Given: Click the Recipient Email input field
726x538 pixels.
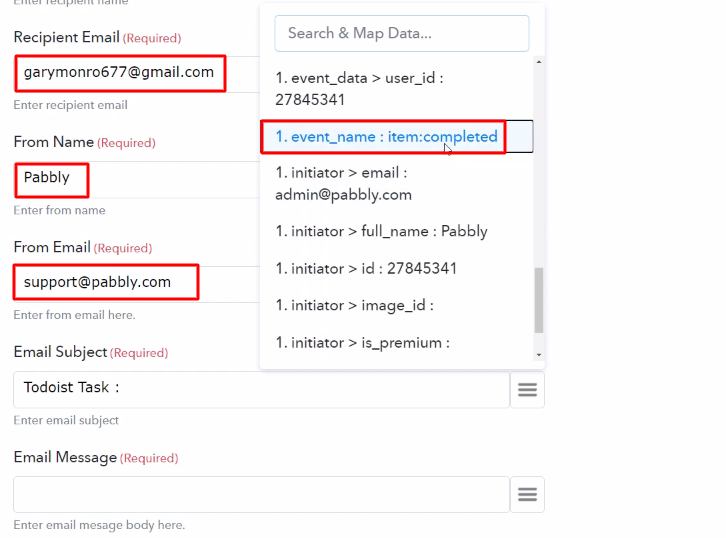Looking at the screenshot, I should coord(137,73).
